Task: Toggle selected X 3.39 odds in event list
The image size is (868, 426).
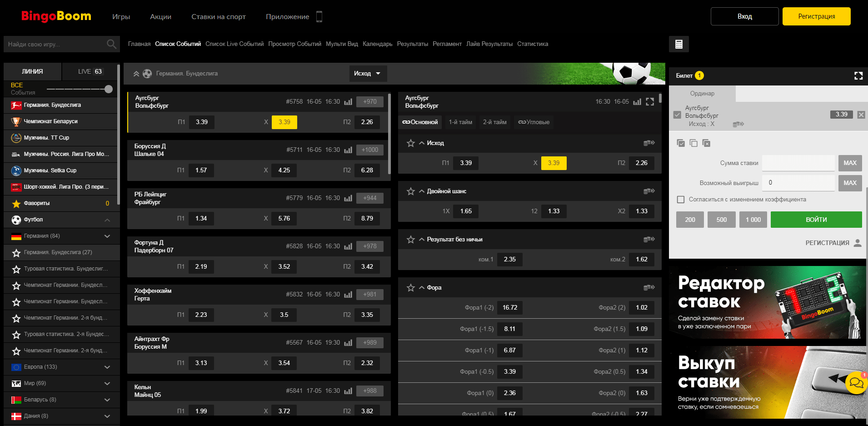Action: point(284,122)
